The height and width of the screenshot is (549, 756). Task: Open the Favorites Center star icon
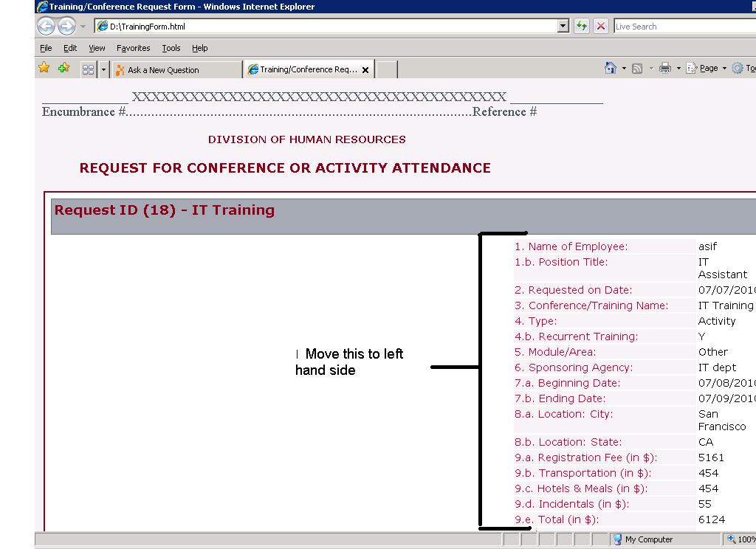(x=44, y=68)
